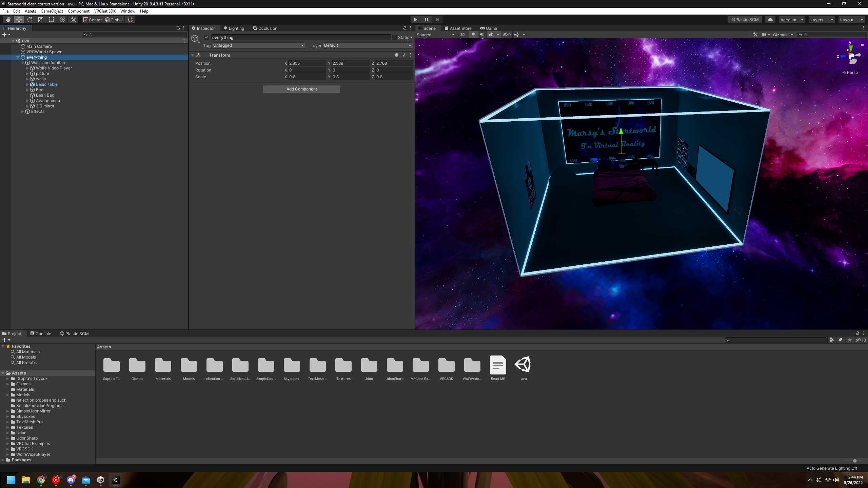Open the VRChat SDK menu

click(x=105, y=11)
